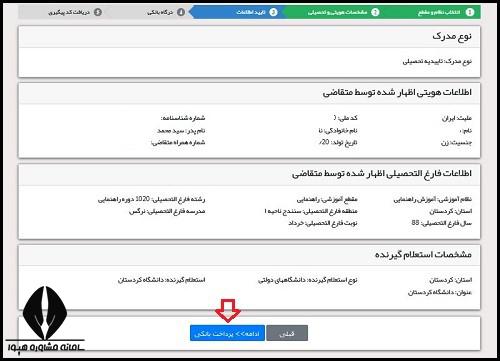Click the 'تاریخ تولد' field
Viewport: 500px width, 361px height.
pyautogui.click(x=338, y=143)
